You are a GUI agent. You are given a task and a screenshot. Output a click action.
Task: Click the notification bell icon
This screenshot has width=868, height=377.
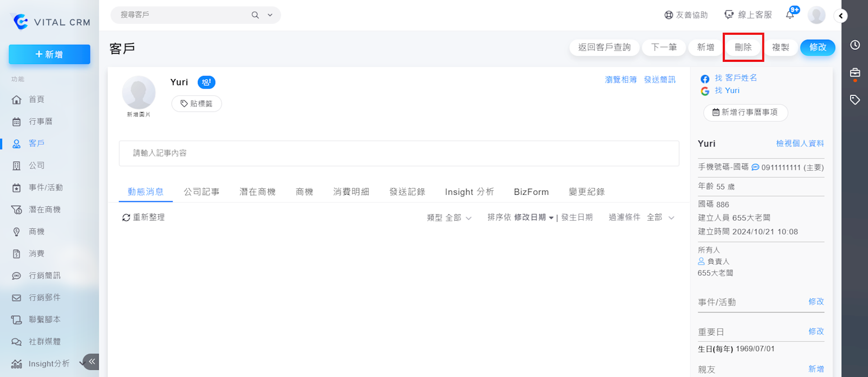tap(790, 15)
